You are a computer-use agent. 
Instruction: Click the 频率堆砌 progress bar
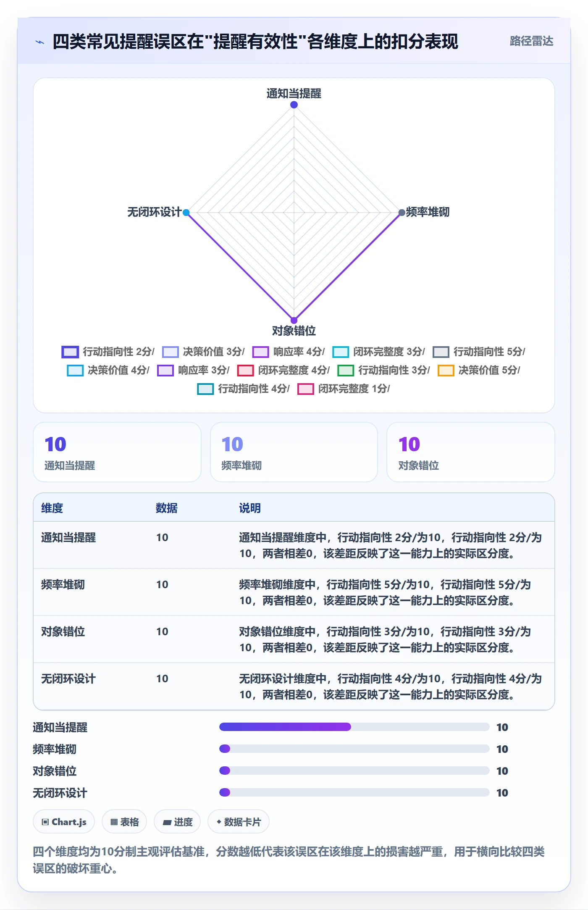tap(354, 749)
